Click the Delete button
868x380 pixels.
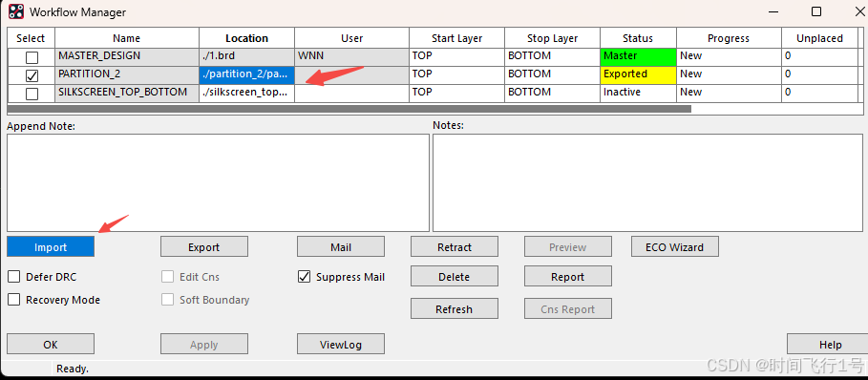point(454,277)
